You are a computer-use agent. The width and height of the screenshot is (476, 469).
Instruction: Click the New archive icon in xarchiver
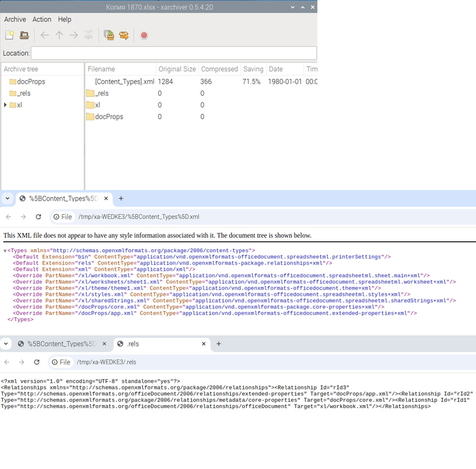[x=10, y=35]
